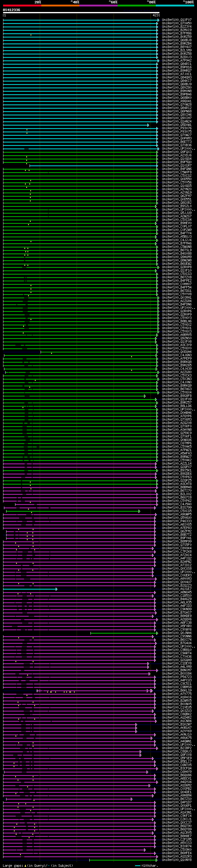This screenshot has height=868, width=197.
Task: Select label UniRef100_Q0D550
Action: pos(177,179)
